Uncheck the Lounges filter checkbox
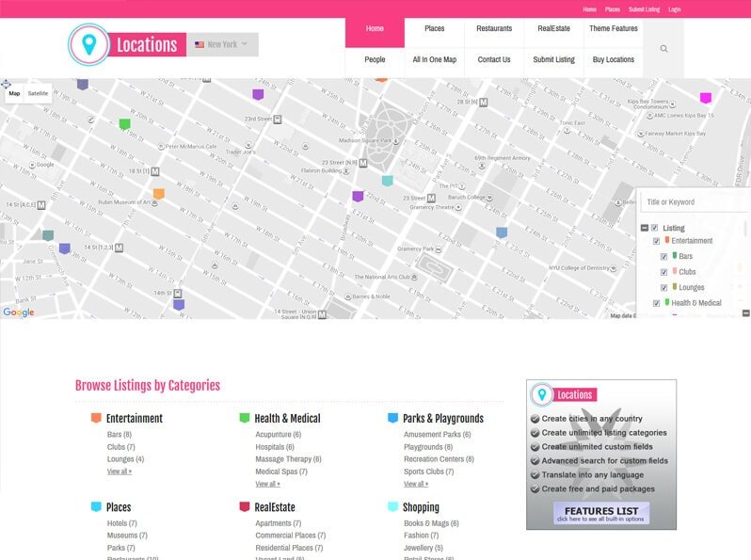Screen dimensions: 751x560 point(663,288)
